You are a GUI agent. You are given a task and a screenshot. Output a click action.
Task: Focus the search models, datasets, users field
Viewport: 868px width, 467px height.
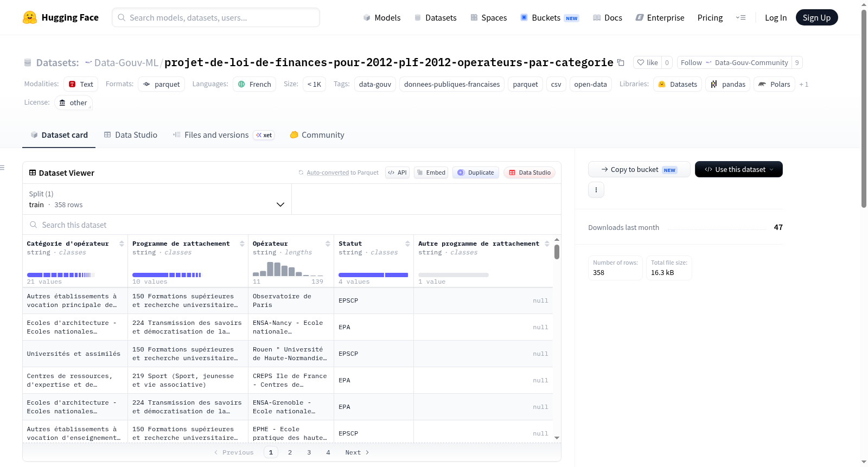(216, 17)
